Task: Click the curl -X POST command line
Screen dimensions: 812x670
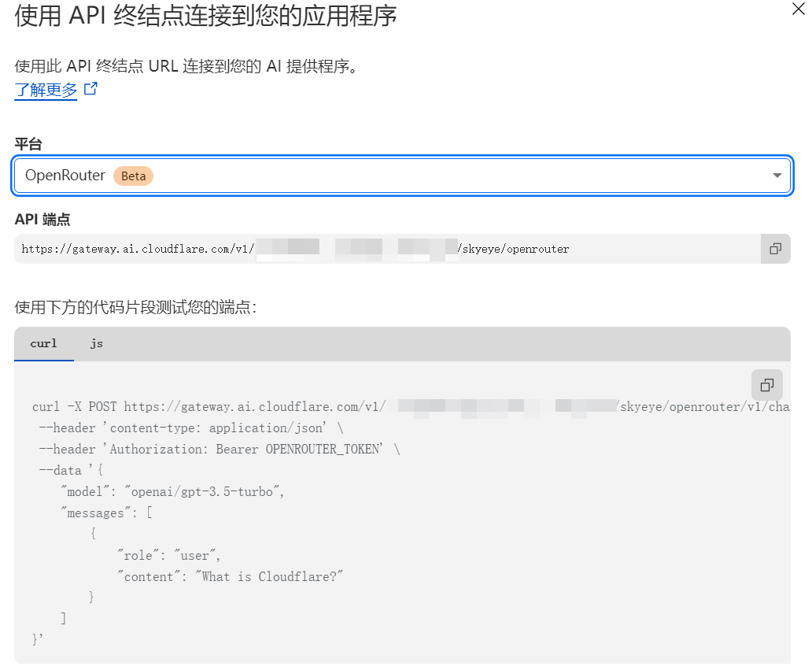Action: coord(411,407)
